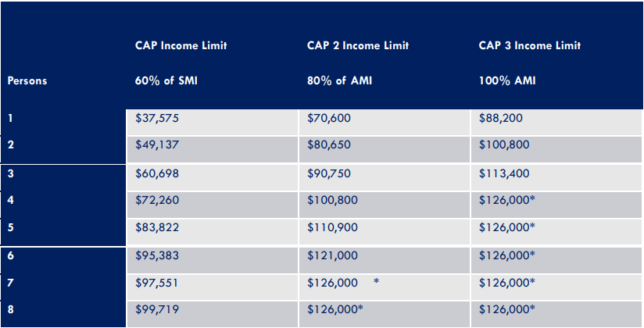Viewport: 644px width, 328px height.
Task: Select the $70,600 cell
Action: pos(330,119)
